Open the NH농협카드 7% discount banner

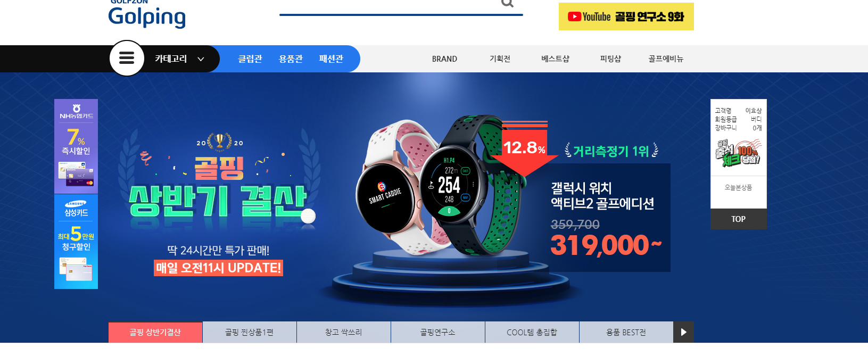76,146
